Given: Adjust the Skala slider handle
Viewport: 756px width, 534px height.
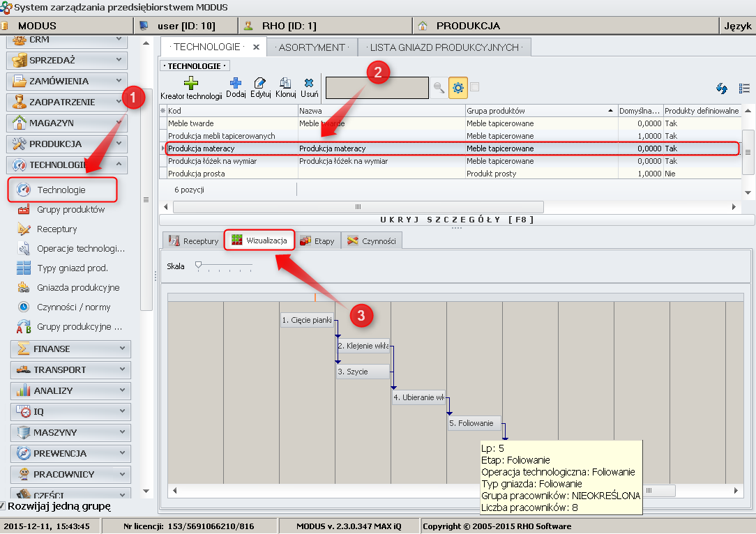Looking at the screenshot, I should click(199, 265).
